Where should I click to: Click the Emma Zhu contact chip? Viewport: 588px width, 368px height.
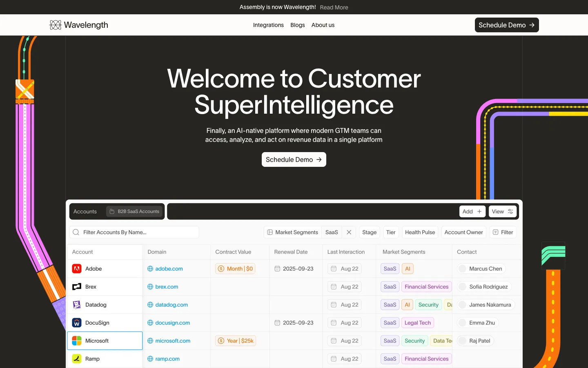tap(477, 323)
